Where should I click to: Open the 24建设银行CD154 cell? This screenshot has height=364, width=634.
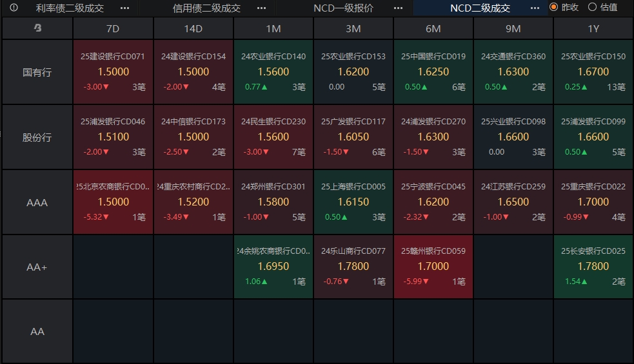click(x=193, y=72)
